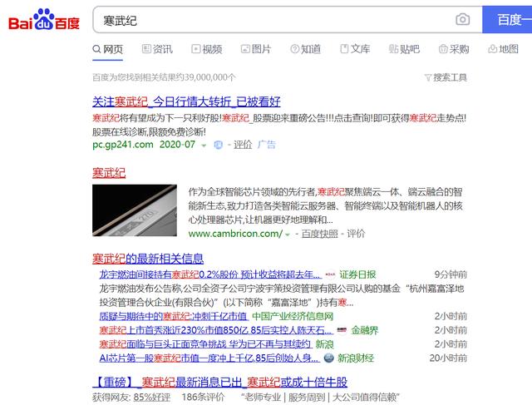Expand dropdown arrow after pc.gp241.com 2020-07
The image size is (532, 405).
[204, 146]
